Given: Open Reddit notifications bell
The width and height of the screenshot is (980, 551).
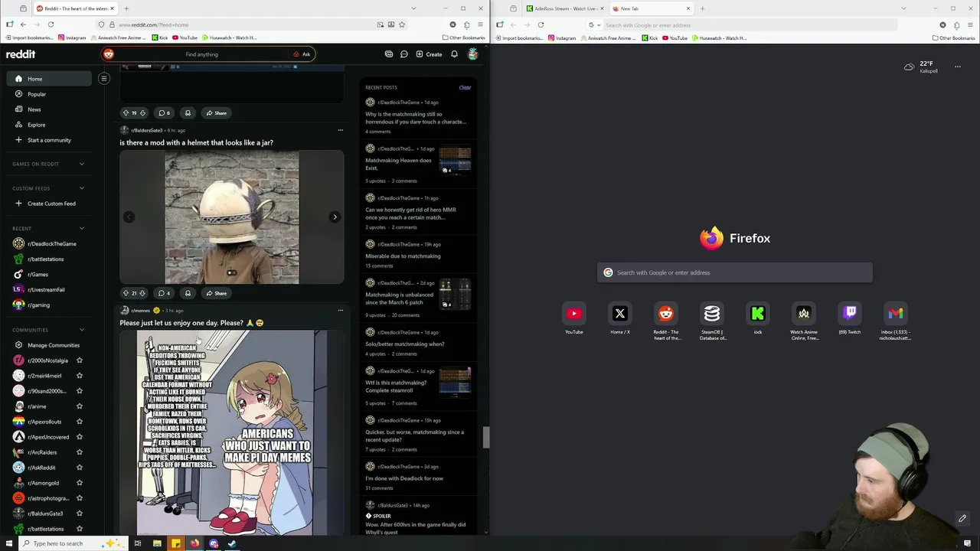Looking at the screenshot, I should tap(454, 54).
